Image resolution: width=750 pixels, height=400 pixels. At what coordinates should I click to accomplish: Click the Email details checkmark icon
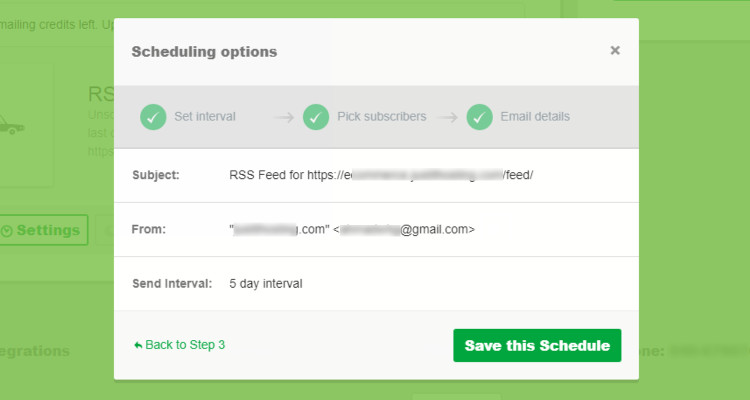pyautogui.click(x=479, y=117)
